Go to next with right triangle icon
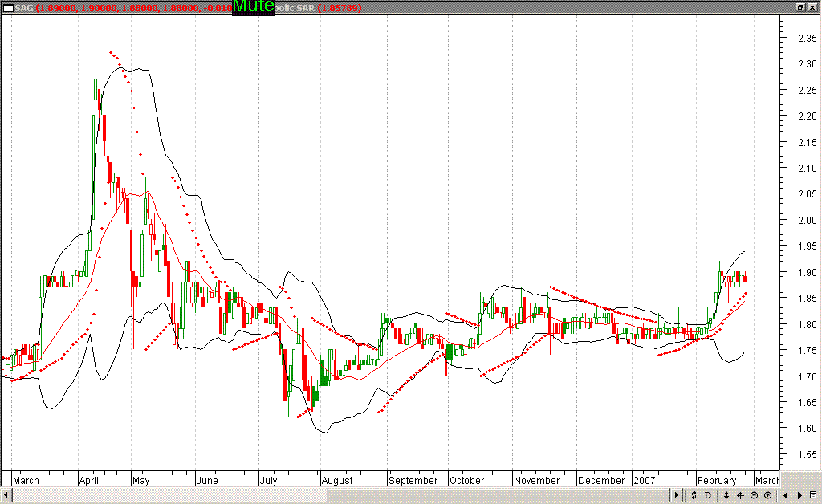The height and width of the screenshot is (504, 822). (800, 495)
